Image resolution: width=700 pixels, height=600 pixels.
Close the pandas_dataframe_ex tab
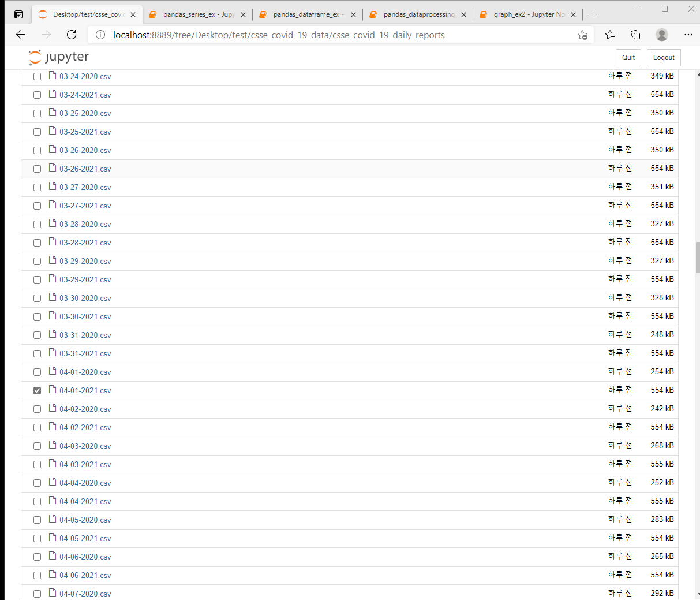click(x=353, y=14)
